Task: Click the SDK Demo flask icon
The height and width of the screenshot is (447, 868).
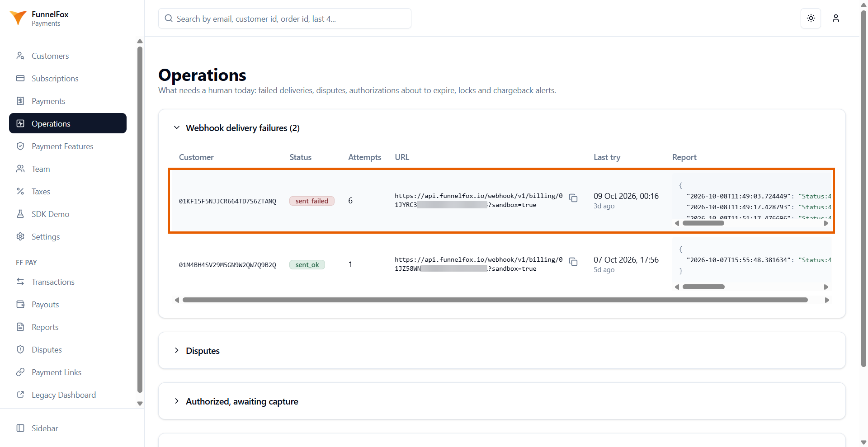Action: pos(20,214)
